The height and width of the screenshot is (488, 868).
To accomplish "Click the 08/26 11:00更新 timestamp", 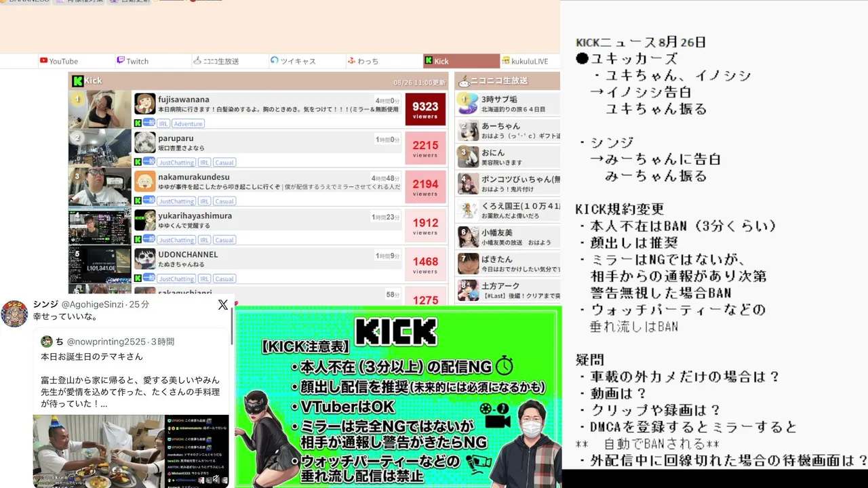I will [x=420, y=83].
